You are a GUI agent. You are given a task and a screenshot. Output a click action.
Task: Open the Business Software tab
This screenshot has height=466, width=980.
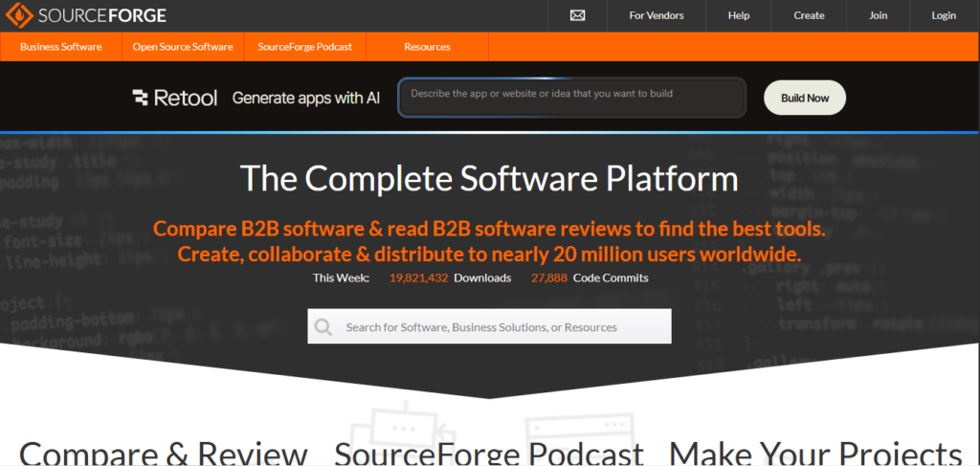(60, 47)
